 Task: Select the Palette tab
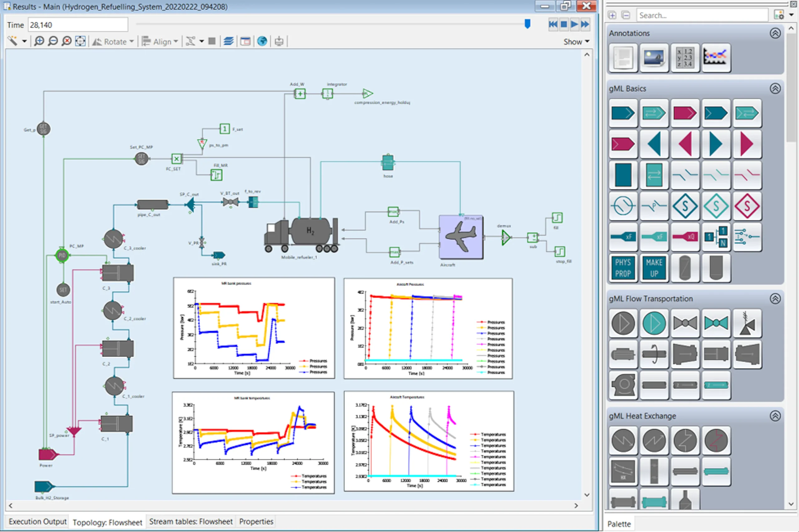[619, 524]
